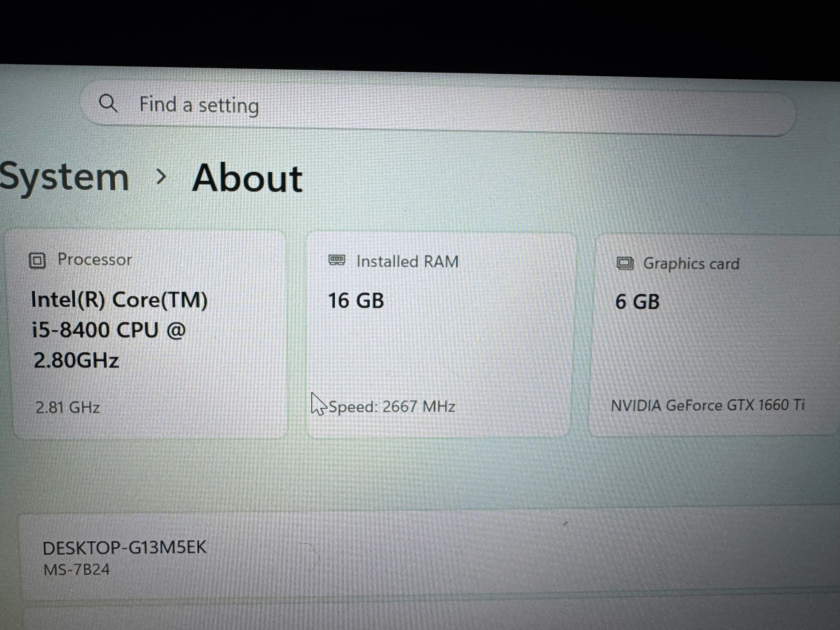This screenshot has height=630, width=840.
Task: Click the 16 GB RAM value
Action: 356,300
